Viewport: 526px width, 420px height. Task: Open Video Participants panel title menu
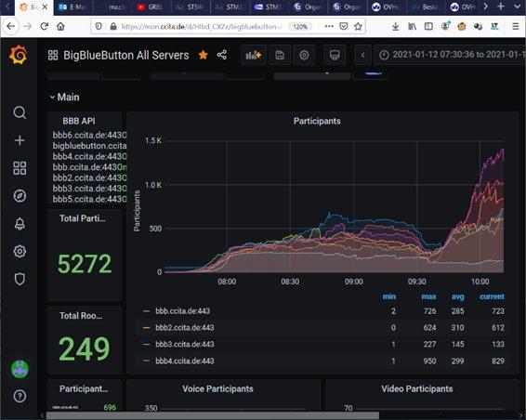click(x=417, y=388)
